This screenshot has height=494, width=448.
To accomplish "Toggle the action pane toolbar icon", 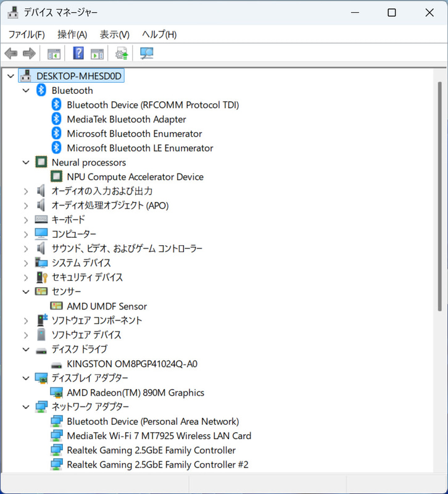I will [x=97, y=54].
